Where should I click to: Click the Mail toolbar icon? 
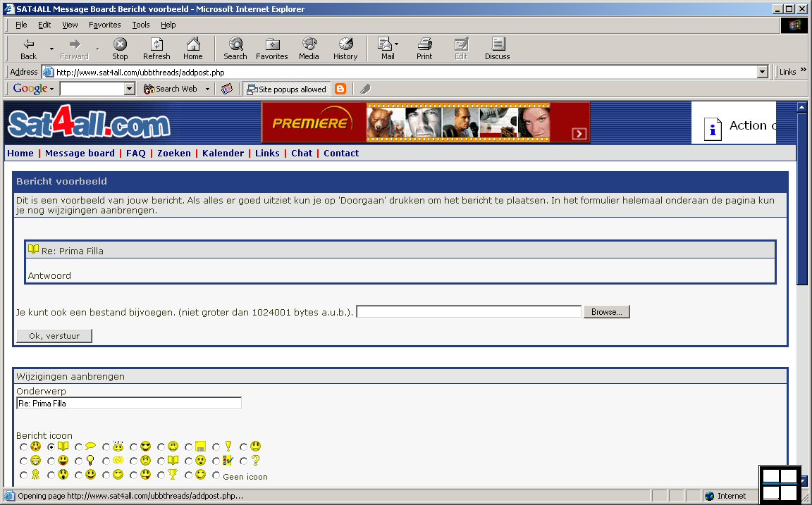[386, 49]
